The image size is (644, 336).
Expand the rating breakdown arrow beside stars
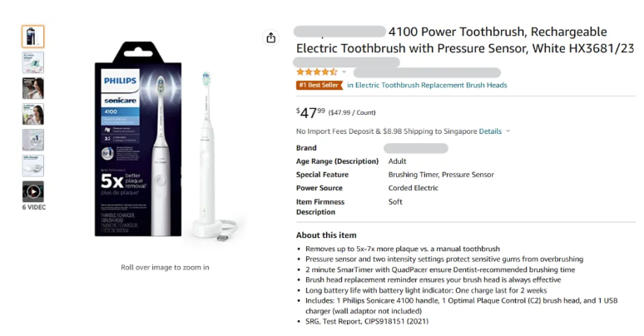(344, 72)
